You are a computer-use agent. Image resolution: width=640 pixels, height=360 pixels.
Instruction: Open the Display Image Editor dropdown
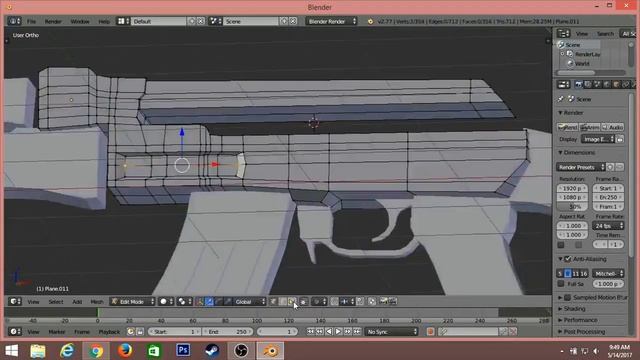pyautogui.click(x=598, y=139)
